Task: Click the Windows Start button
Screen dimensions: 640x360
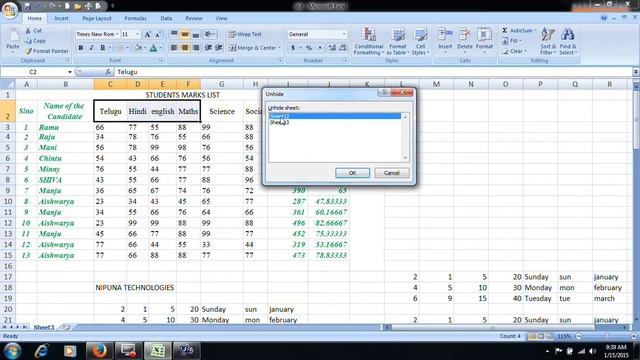Action: (x=12, y=351)
